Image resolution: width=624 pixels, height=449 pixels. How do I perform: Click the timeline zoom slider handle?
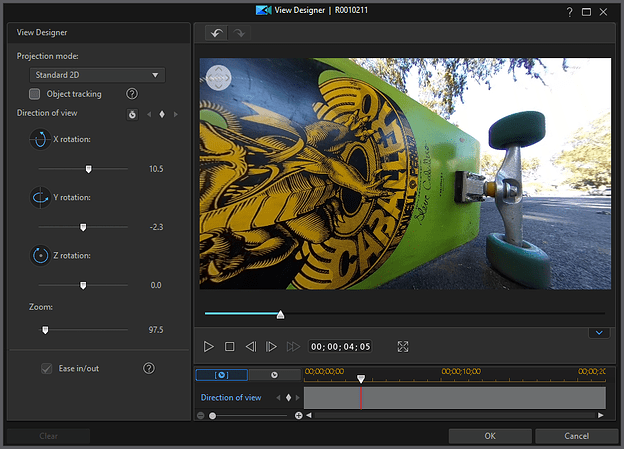coord(213,416)
